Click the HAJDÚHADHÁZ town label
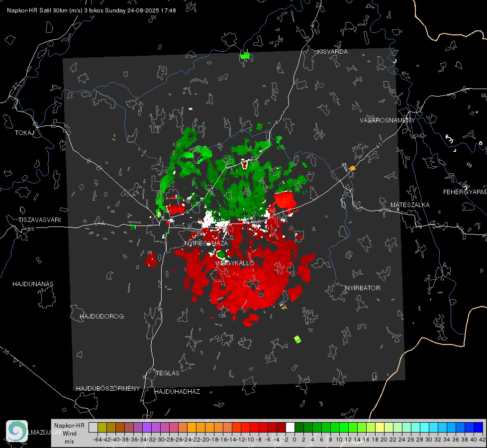 pos(177,392)
